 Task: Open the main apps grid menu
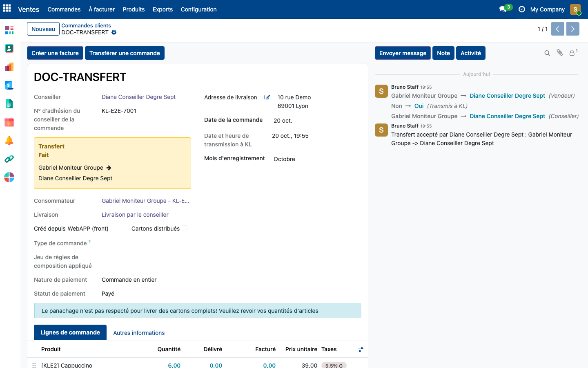click(x=7, y=8)
